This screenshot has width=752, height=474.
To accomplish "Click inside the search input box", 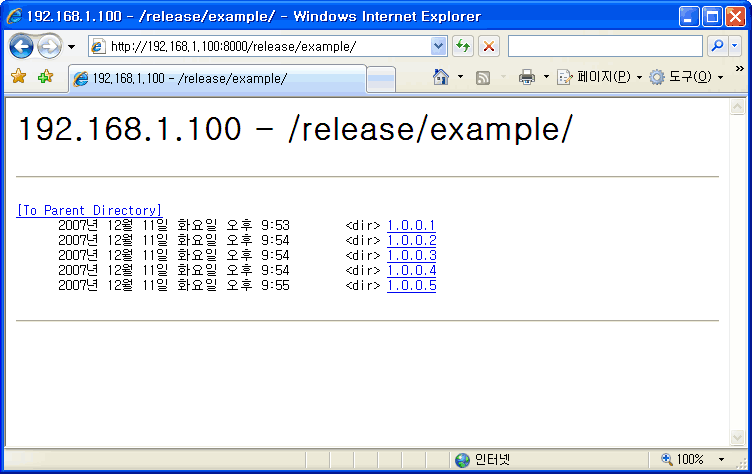I will point(604,47).
